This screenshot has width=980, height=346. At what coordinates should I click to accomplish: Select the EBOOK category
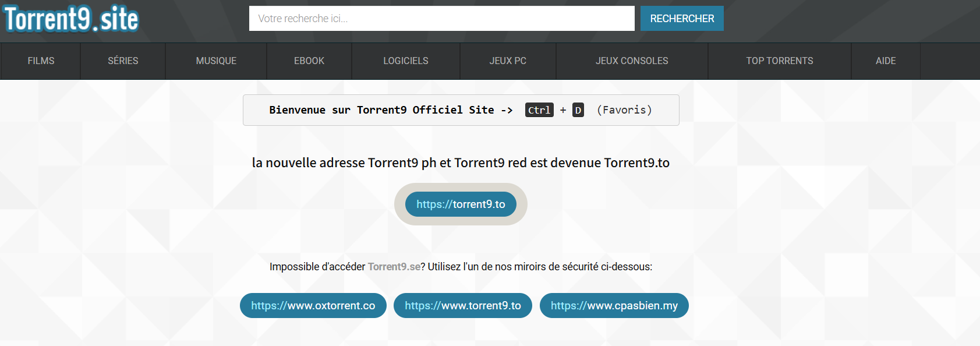point(309,61)
